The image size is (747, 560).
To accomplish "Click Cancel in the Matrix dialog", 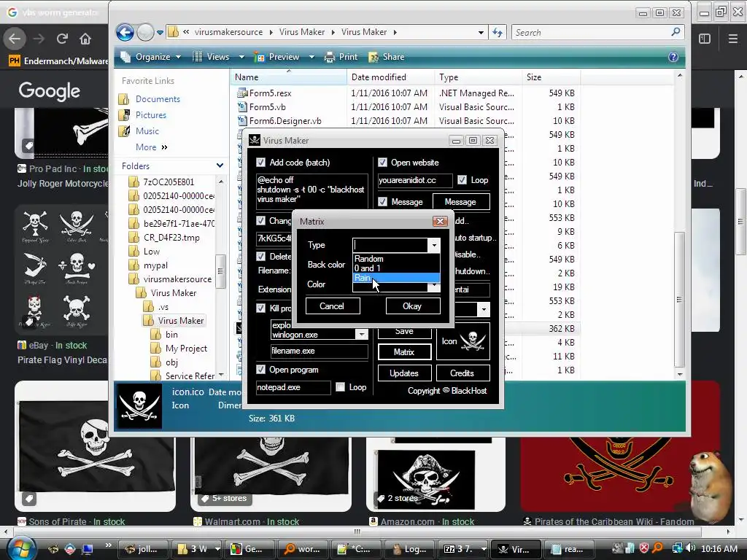I will (332, 306).
